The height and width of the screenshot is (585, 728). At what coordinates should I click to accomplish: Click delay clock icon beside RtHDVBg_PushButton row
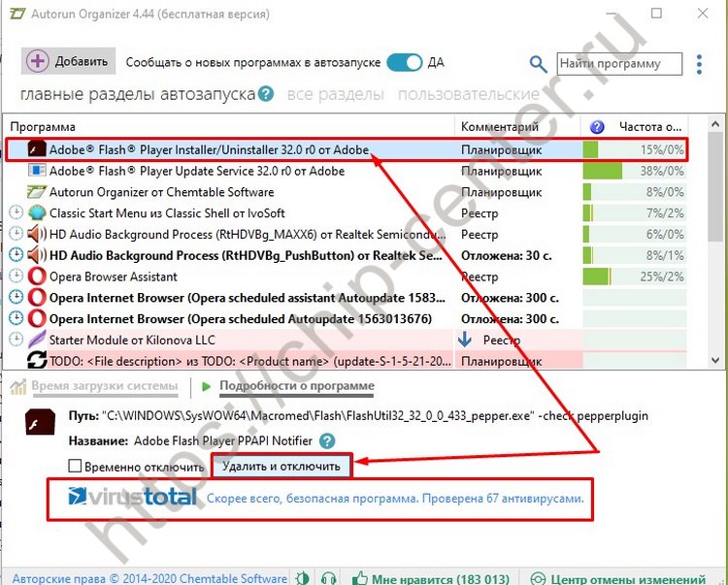click(x=17, y=255)
